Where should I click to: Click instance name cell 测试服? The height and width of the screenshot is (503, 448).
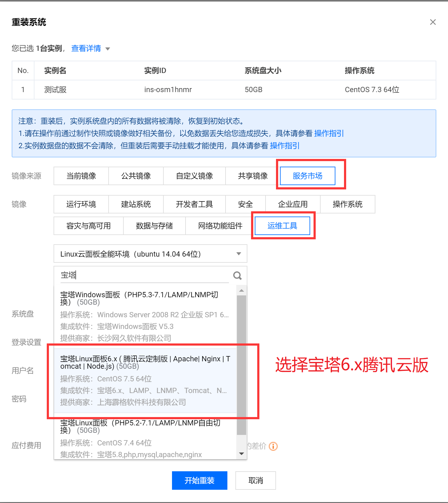click(55, 90)
